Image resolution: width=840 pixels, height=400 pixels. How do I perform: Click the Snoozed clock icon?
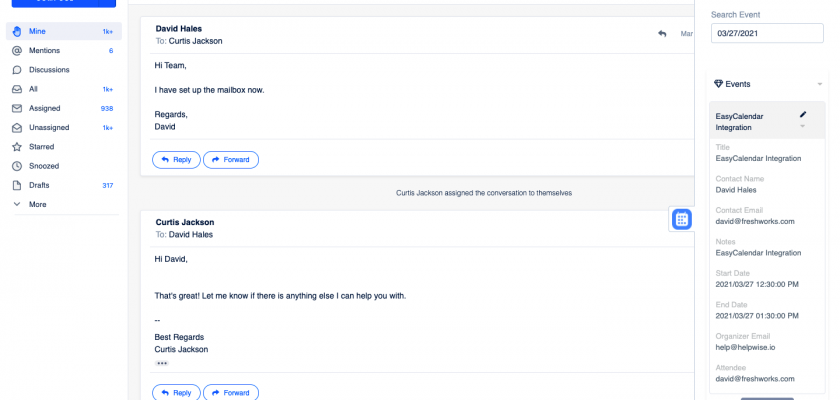coord(17,166)
